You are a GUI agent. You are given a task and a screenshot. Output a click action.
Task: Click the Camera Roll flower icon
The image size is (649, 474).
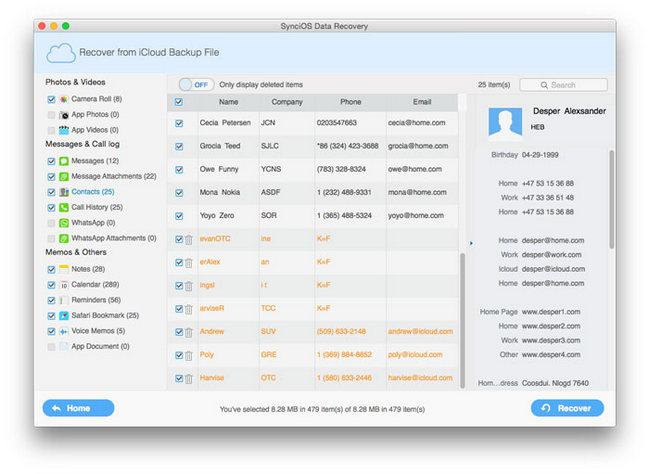[x=64, y=99]
